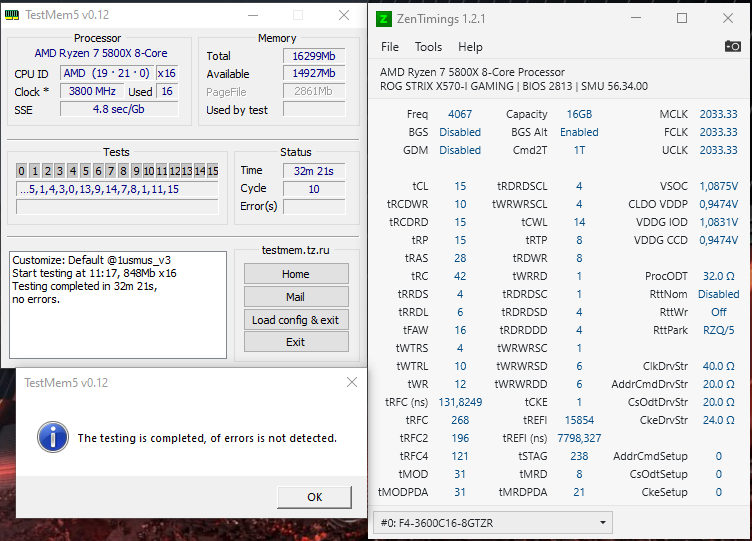The height and width of the screenshot is (541, 752).
Task: Click the RttPark value RZQ/5
Action: (x=718, y=330)
